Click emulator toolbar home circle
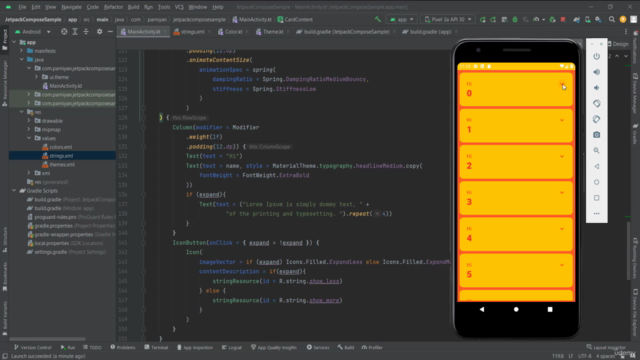 tap(596, 182)
